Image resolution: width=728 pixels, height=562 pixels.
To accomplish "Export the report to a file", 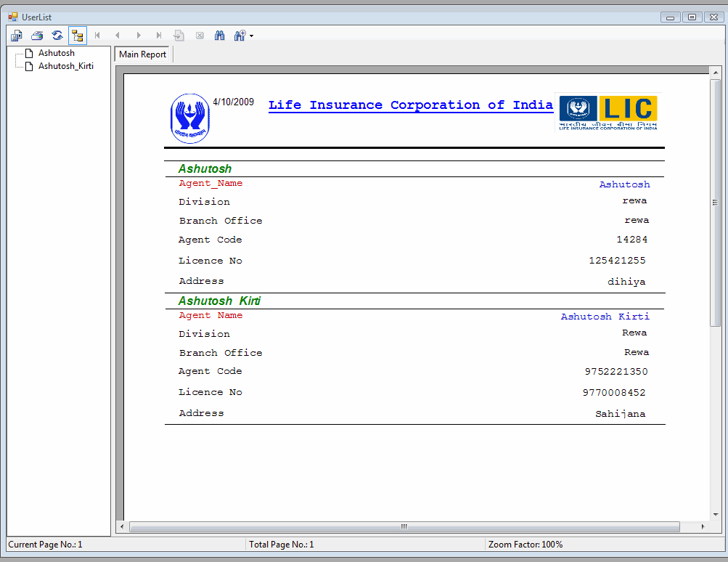I will coord(16,35).
